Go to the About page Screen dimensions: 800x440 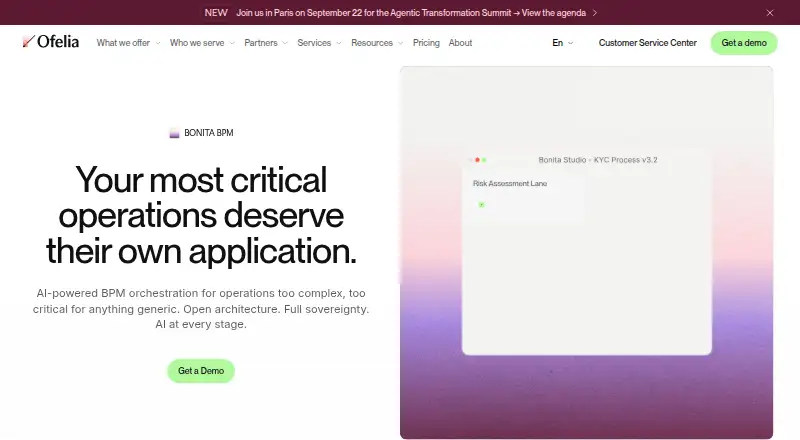(x=460, y=43)
